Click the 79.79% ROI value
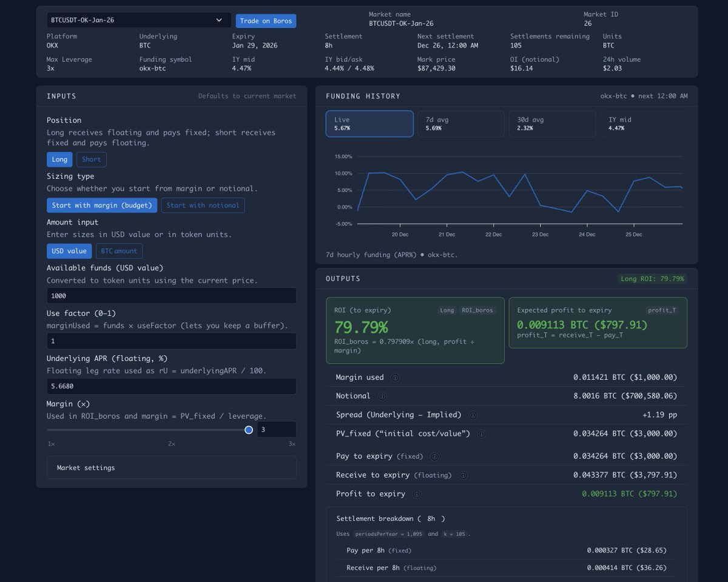728x582 pixels. 361,328
